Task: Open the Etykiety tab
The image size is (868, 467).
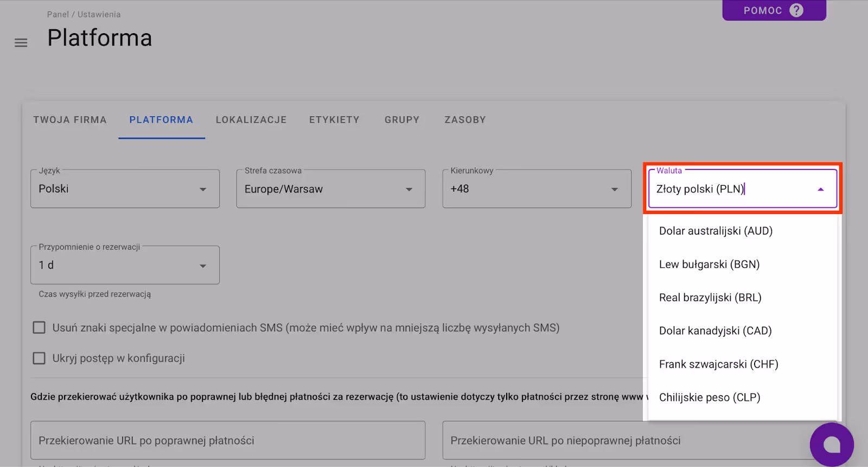Action: pyautogui.click(x=334, y=120)
